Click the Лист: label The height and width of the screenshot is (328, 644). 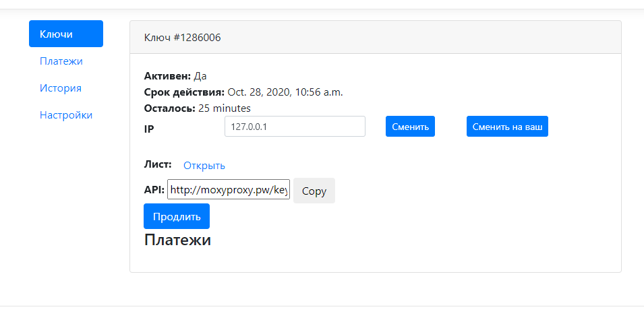point(158,164)
